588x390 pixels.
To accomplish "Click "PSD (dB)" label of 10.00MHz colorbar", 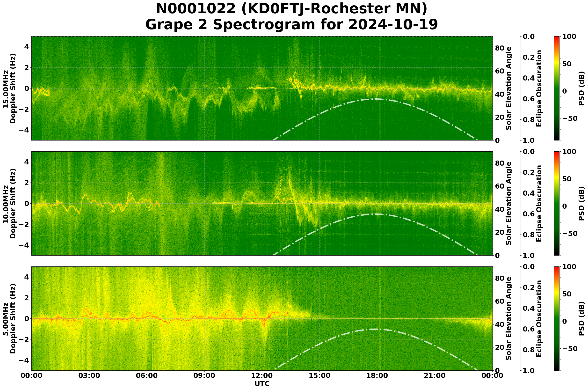I will [x=581, y=203].
